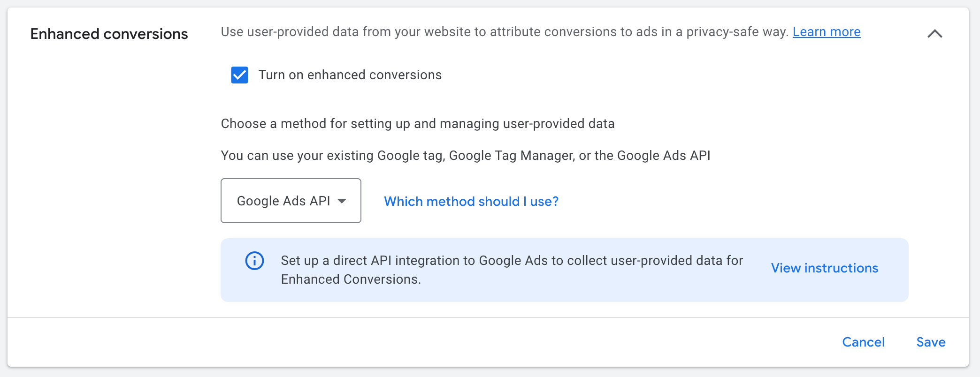Save the enhanced conversions settings

pyautogui.click(x=931, y=342)
